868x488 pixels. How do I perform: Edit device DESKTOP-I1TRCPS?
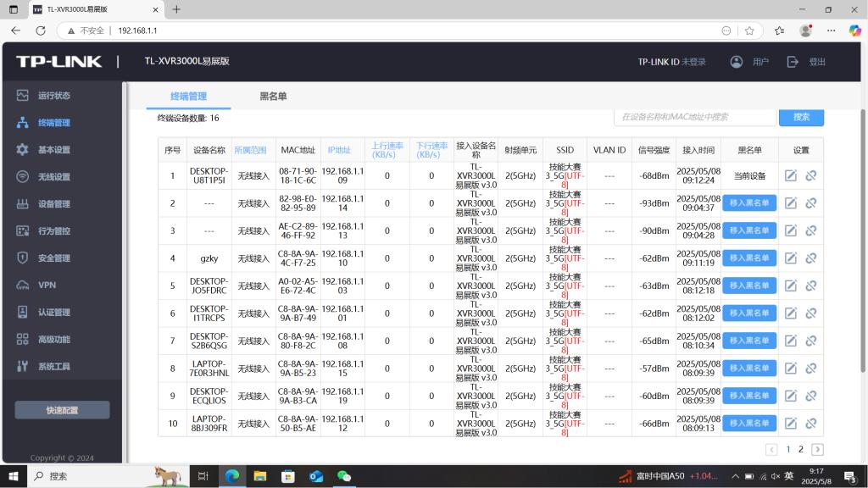point(791,313)
